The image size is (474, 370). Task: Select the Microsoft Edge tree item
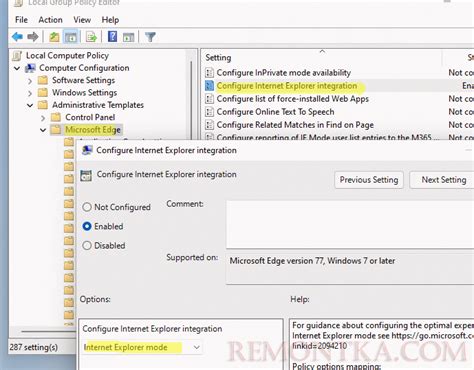(x=93, y=130)
